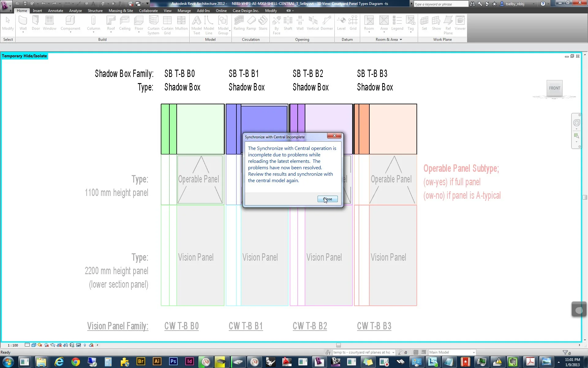Click the horizontal scrollbar thumb
Image resolution: width=588 pixels, height=368 pixels.
click(338, 345)
